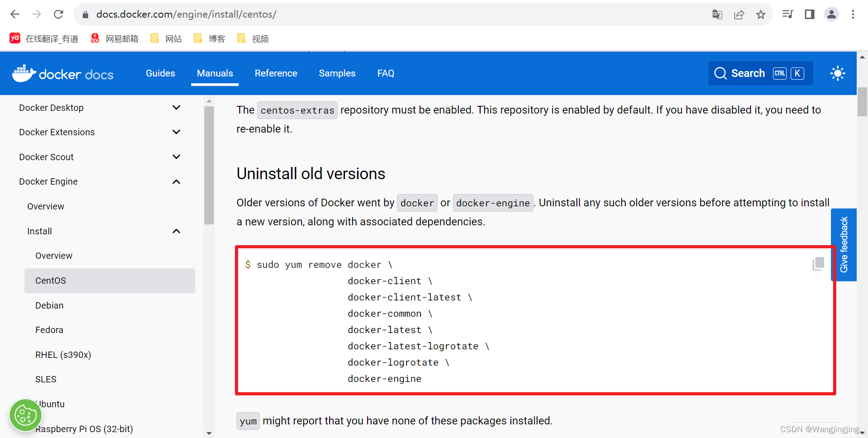This screenshot has width=868, height=438.
Task: Open the Search docs box
Action: tap(760, 73)
